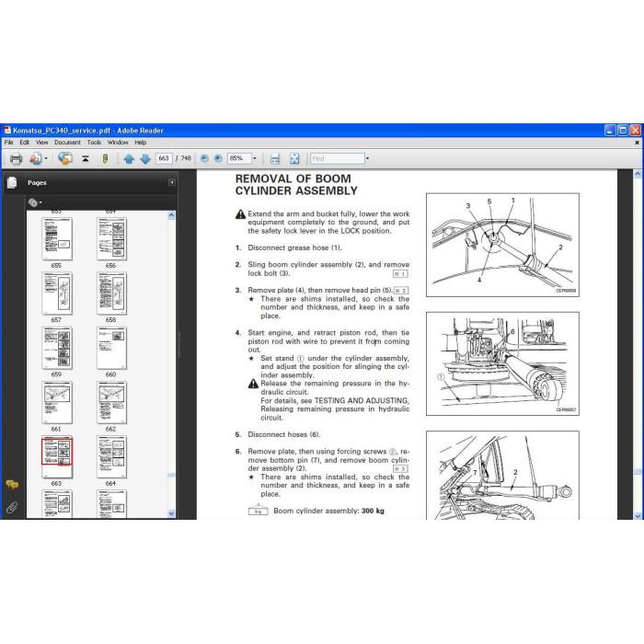Open the Find options dropdown arrow
Viewport: 644px width, 644px height.
click(x=367, y=158)
